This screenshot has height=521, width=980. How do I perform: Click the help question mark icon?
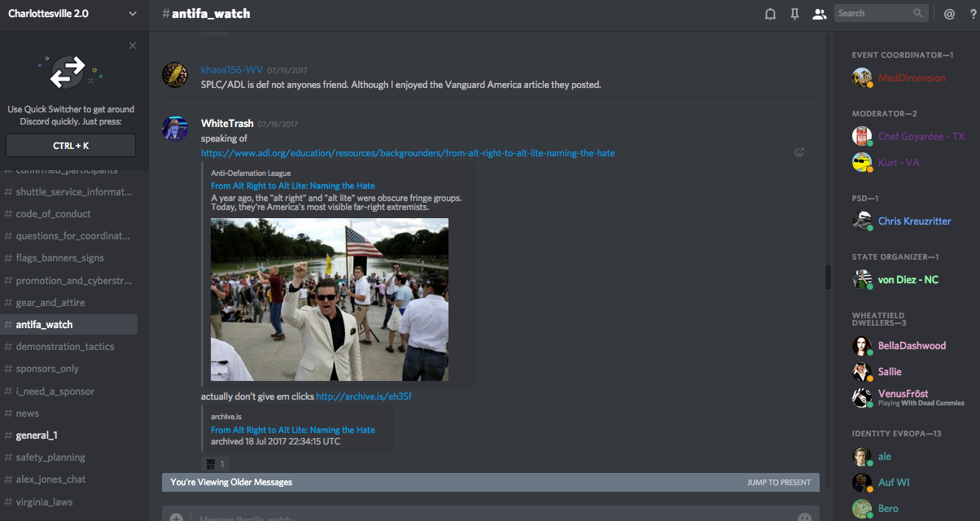[x=973, y=14]
